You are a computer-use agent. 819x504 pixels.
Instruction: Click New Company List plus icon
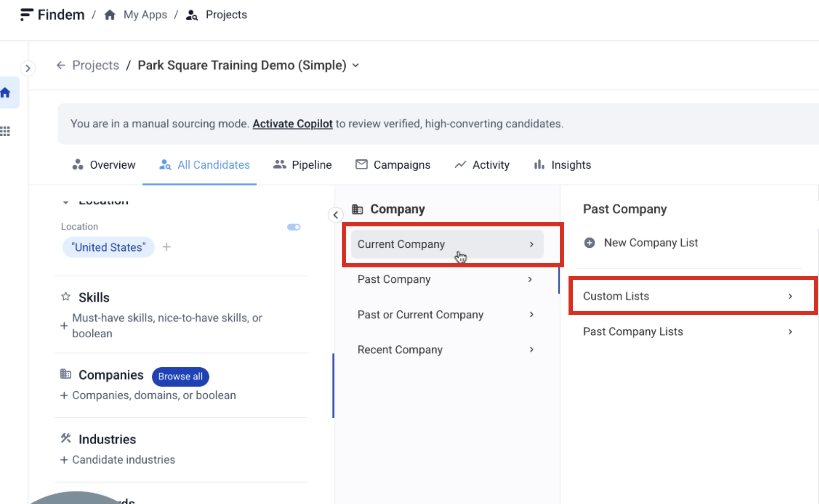click(x=589, y=243)
